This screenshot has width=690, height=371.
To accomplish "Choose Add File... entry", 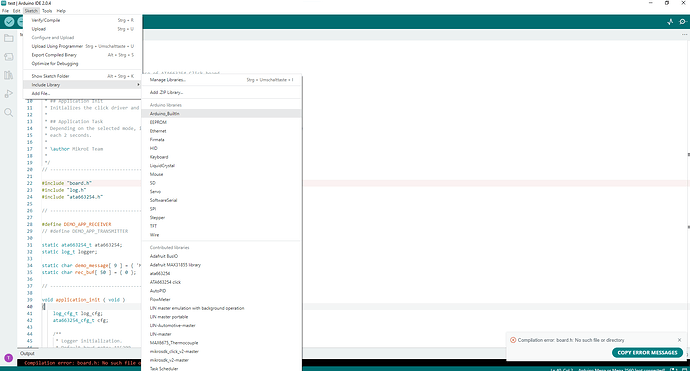I will 82,93.
